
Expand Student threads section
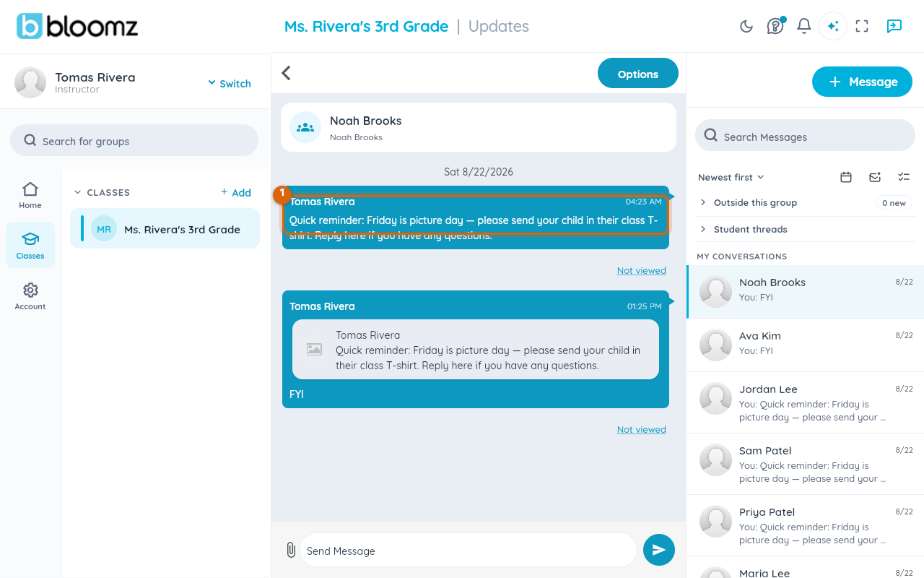tap(806, 229)
